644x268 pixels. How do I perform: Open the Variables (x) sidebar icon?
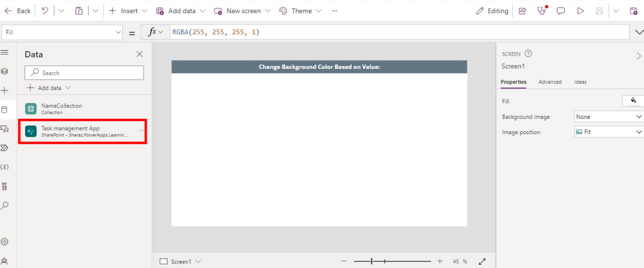click(x=4, y=167)
